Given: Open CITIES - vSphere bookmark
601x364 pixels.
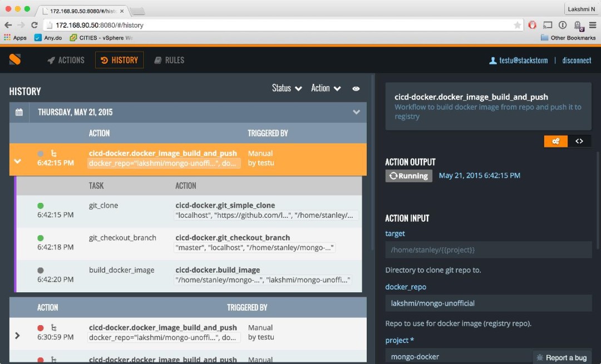Looking at the screenshot, I should pos(101,37).
